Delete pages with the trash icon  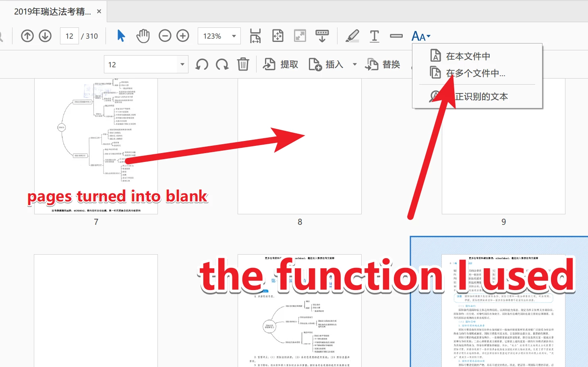[x=243, y=64]
